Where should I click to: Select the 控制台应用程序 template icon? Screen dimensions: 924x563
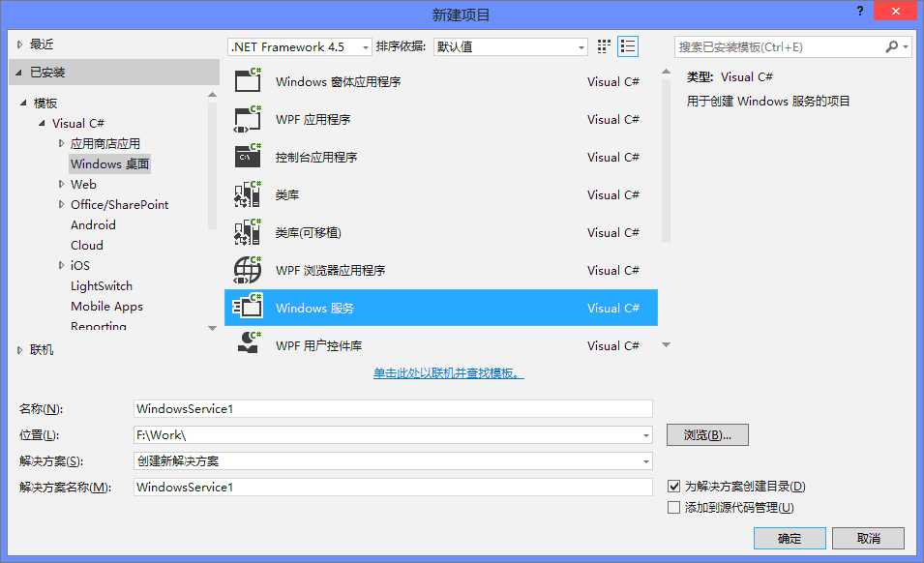248,156
